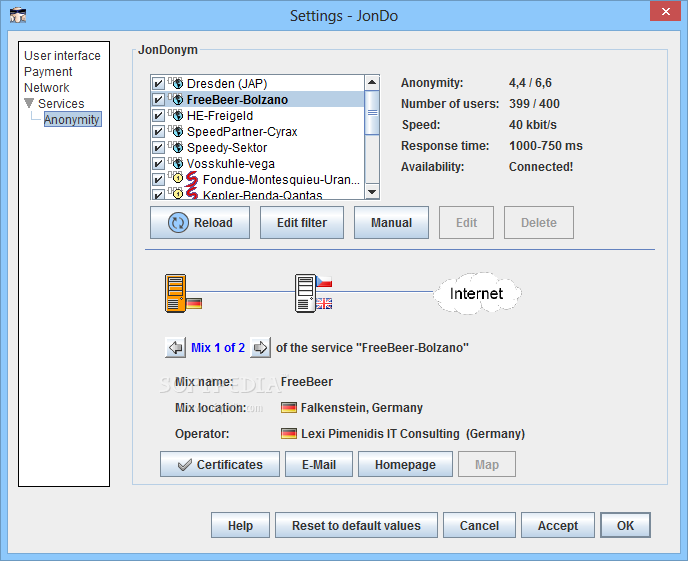Click the globe icon beside Dresden (JAP)

coord(177,83)
